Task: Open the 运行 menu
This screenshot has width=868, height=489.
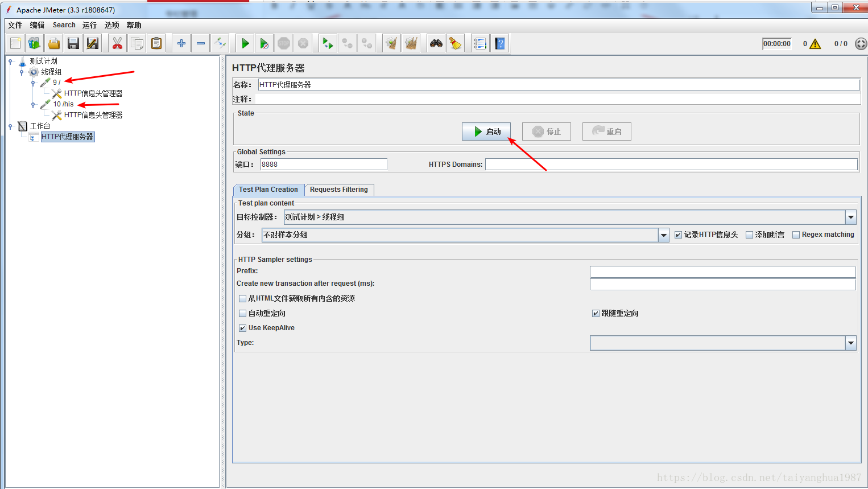Action: pos(89,25)
